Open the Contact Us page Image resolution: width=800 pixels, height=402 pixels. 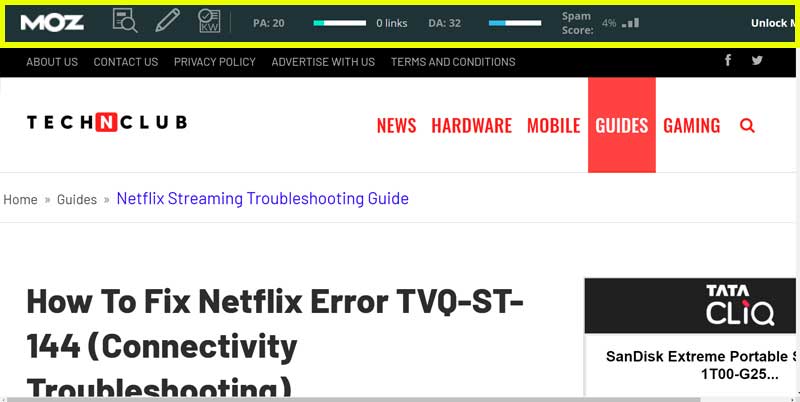tap(126, 62)
